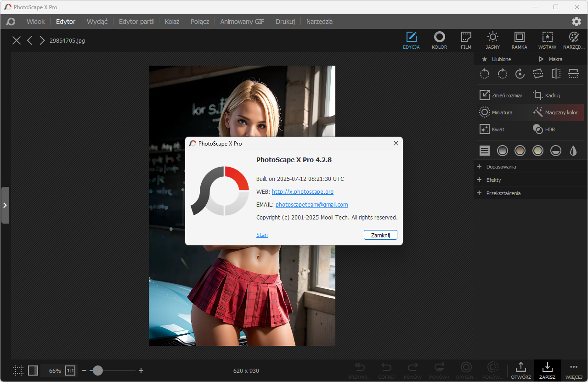The width and height of the screenshot is (588, 382).
Task: Switch to the Drukuj tab
Action: pos(285,22)
